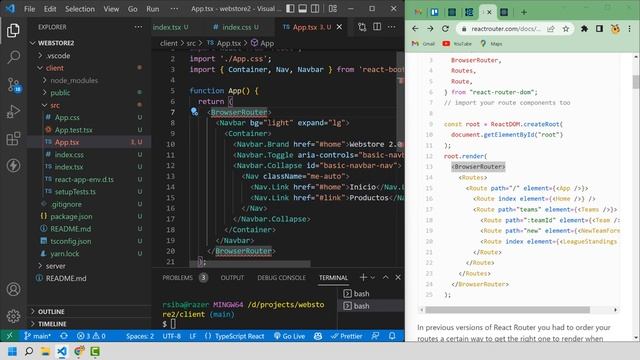Open the Search view in the activity bar
The width and height of the screenshot is (640, 360).
(13, 57)
